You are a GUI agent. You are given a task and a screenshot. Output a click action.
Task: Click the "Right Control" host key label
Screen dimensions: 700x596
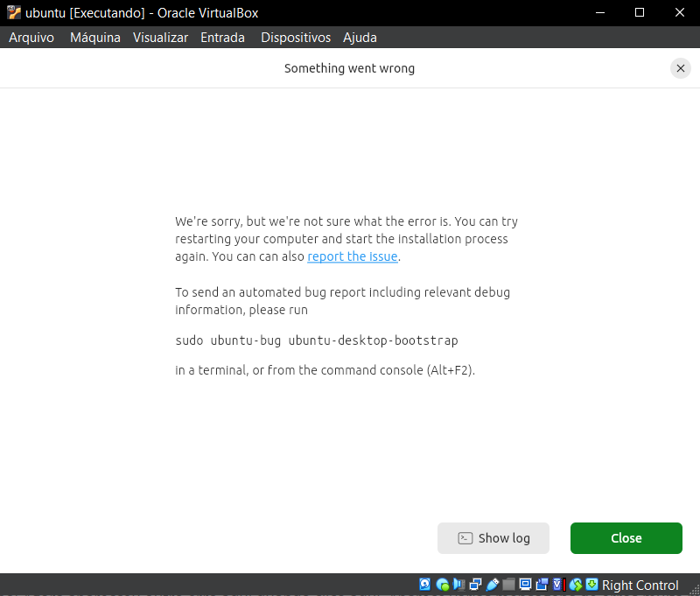click(640, 585)
